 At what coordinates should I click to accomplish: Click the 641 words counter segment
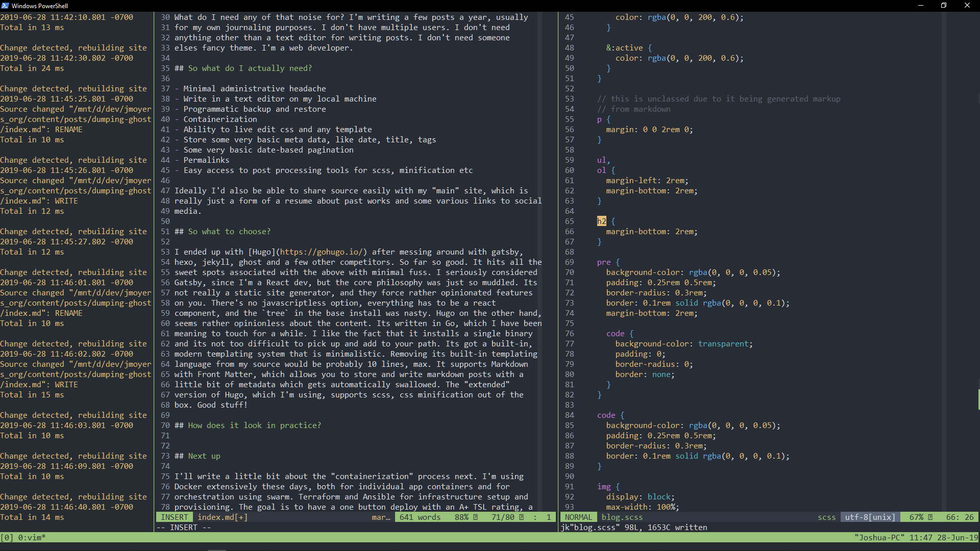(420, 517)
